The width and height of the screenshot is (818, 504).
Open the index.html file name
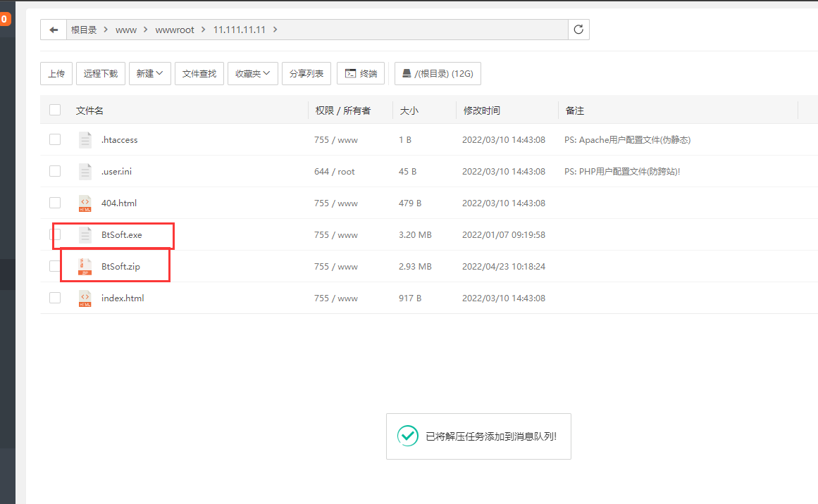click(123, 298)
